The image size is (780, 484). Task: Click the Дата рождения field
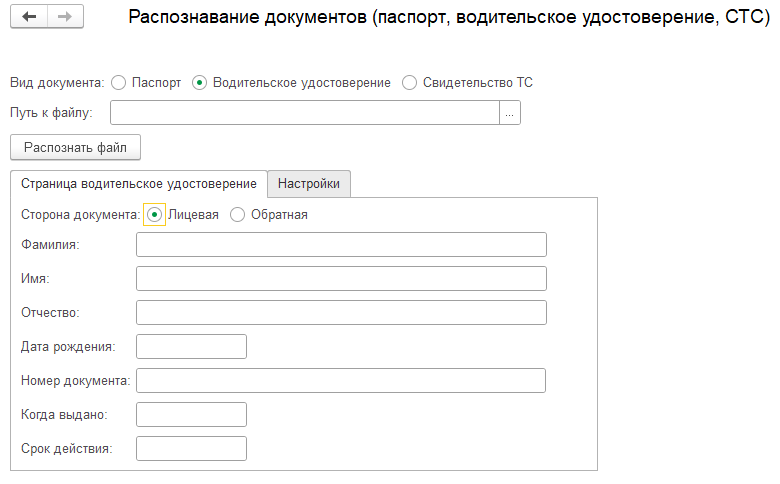pyautogui.click(x=191, y=347)
